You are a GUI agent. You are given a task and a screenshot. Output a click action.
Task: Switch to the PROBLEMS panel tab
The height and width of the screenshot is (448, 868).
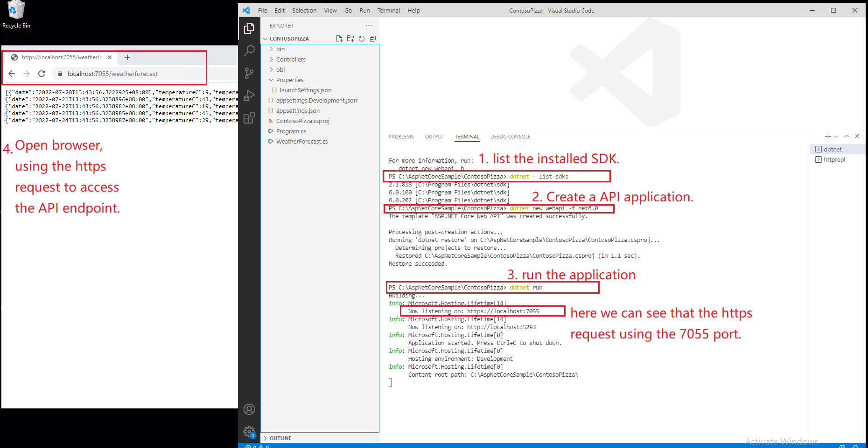tap(401, 137)
